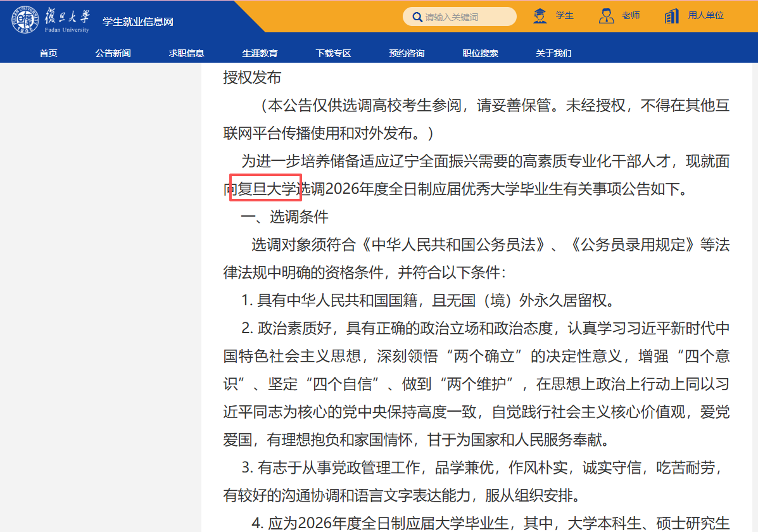
Task: Open the 学生 login link text
Action: click(x=564, y=16)
